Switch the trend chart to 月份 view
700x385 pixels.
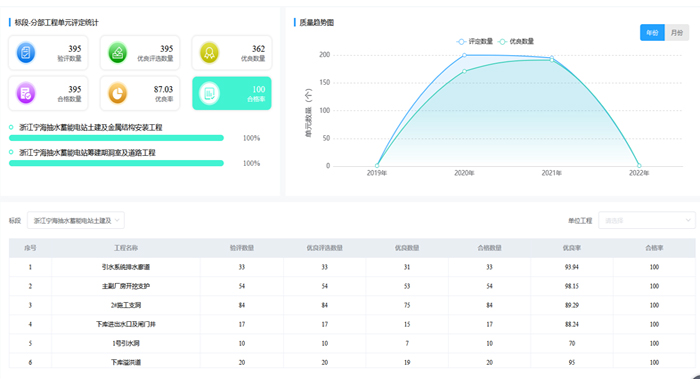tap(677, 33)
